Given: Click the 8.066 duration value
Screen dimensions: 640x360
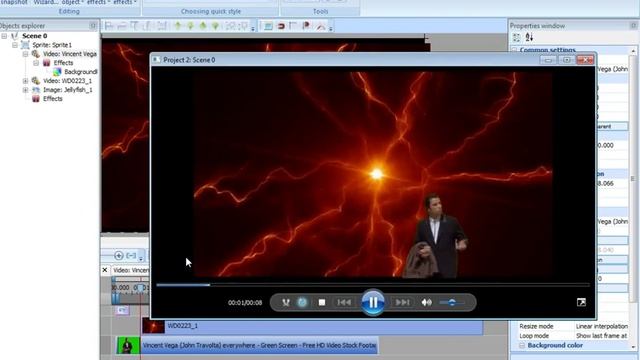Looking at the screenshot, I should click(605, 183).
